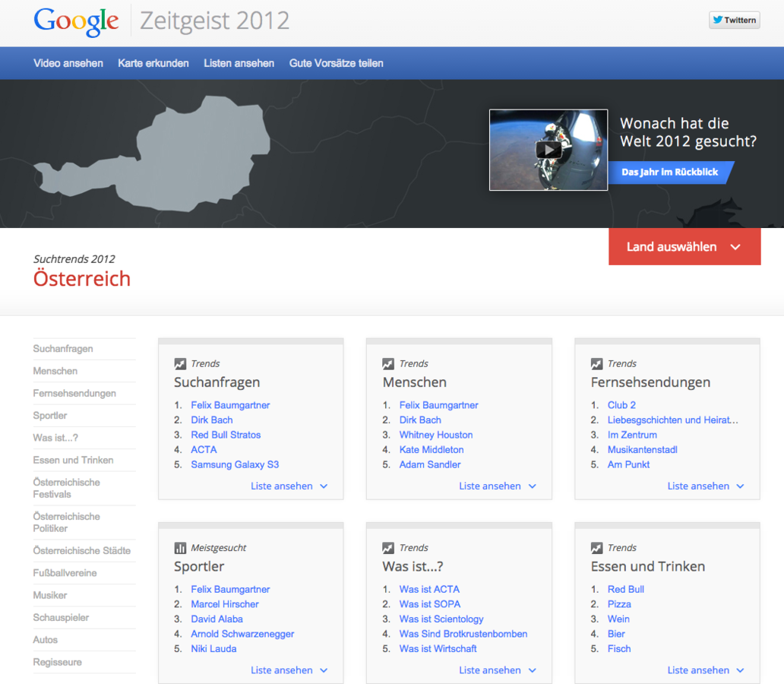Open Essen und Trinken in the sidebar
This screenshot has height=684, width=784.
click(x=73, y=460)
